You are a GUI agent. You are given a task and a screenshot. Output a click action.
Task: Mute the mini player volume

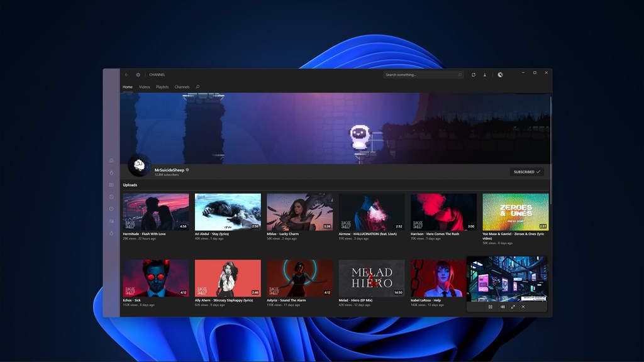pyautogui.click(x=502, y=307)
